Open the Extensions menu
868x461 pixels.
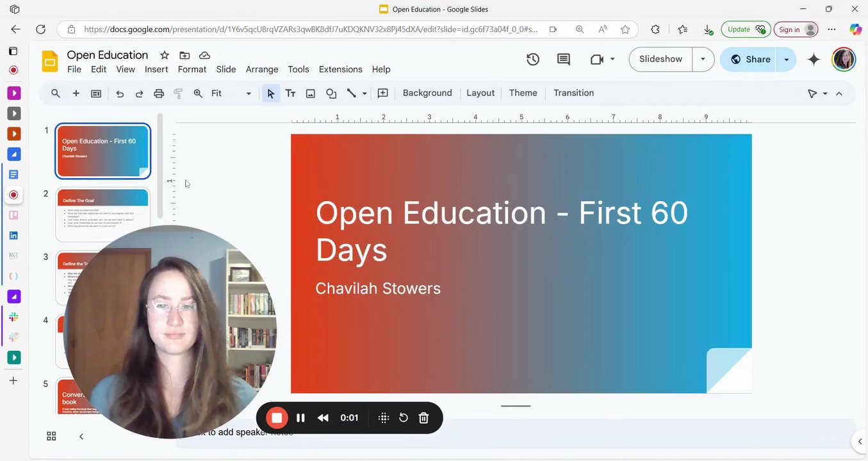tap(341, 69)
